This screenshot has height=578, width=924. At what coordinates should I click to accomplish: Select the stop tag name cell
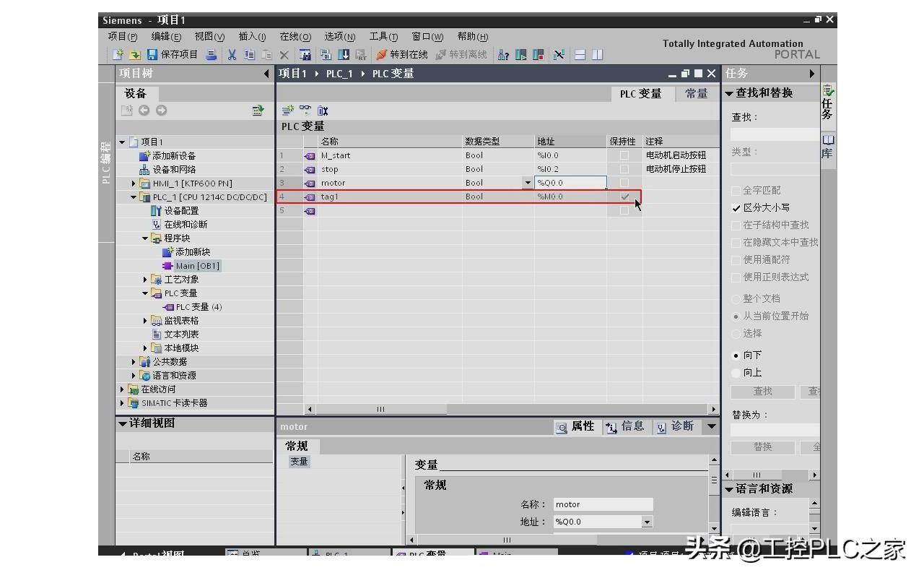click(391, 169)
